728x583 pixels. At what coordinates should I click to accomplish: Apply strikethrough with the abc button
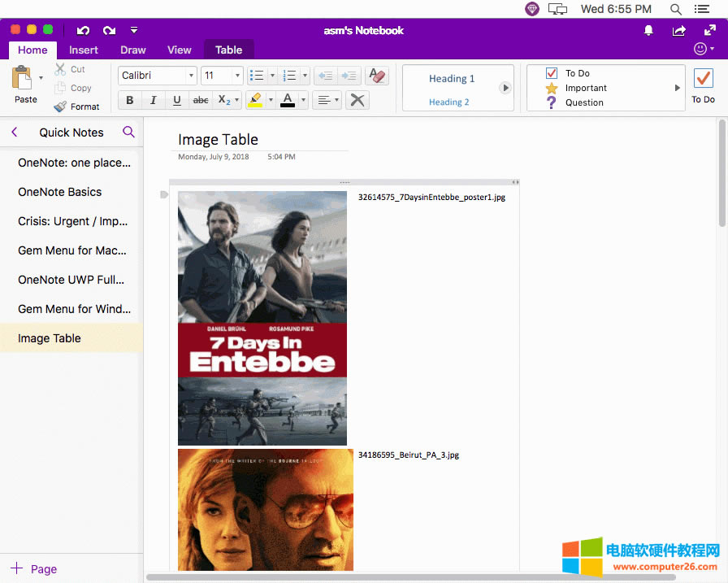199,100
